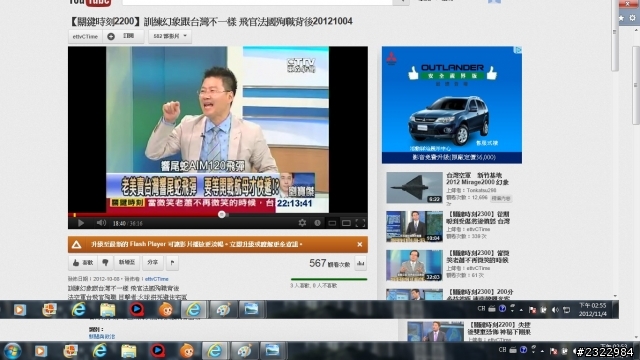Open the folder icon in Start-orb taskbar
Viewport: 640px width, 360px height.
tap(129, 351)
